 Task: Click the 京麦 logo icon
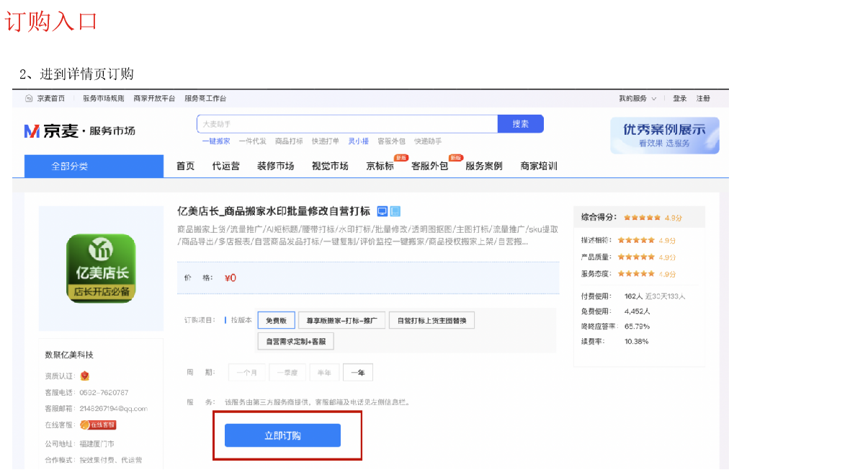point(32,130)
